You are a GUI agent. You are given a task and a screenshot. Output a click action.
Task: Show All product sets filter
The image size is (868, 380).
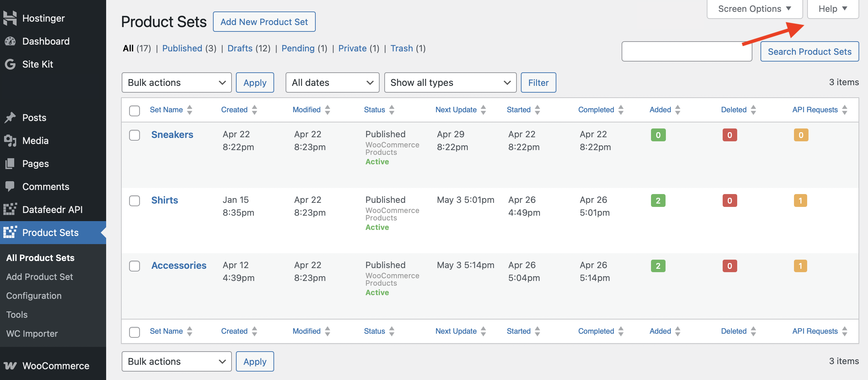click(128, 48)
